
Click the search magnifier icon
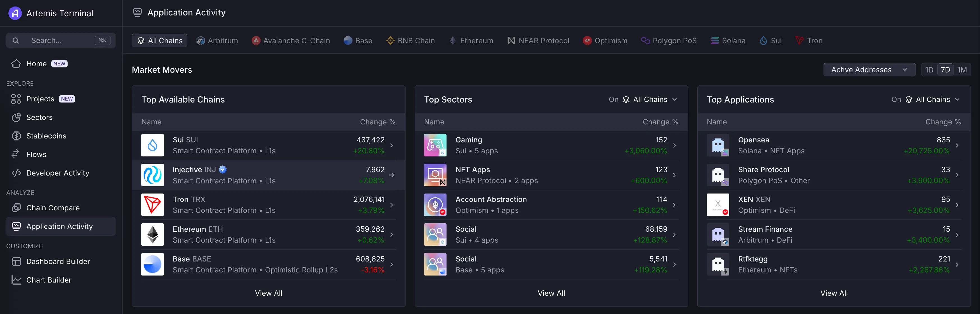pos(16,40)
